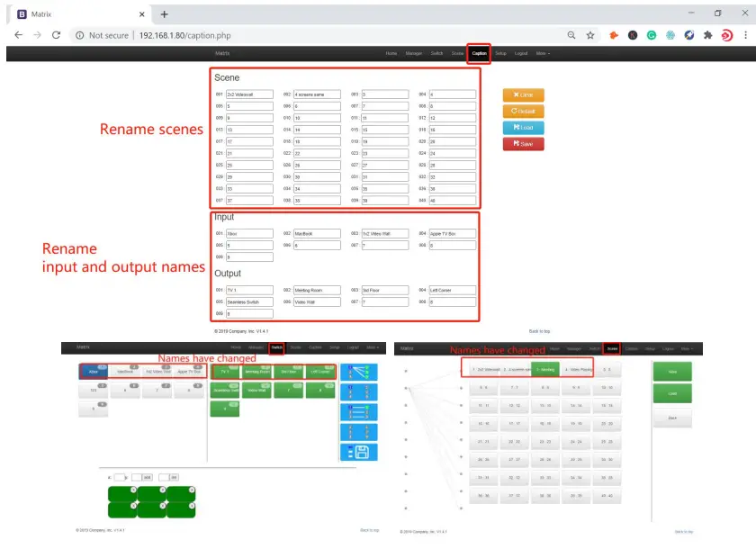Go forward in the browser
Viewport: 756px width, 549px height.
point(37,35)
